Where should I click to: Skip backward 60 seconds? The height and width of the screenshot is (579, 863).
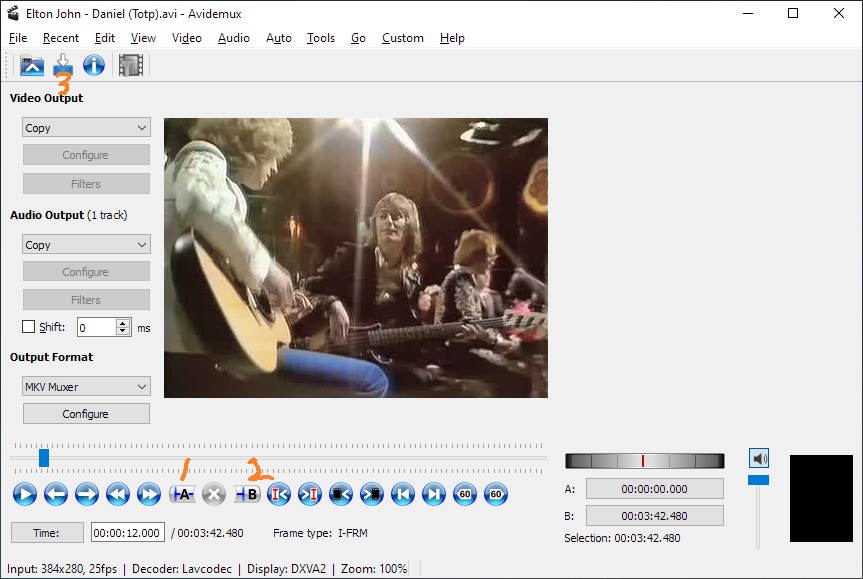(465, 494)
